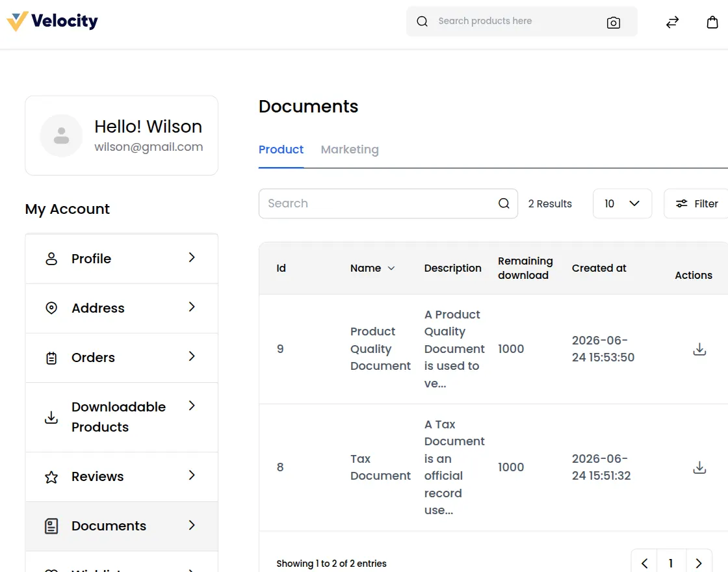Expand the Reviews chevron
Screen dimensions: 728x572
192,475
